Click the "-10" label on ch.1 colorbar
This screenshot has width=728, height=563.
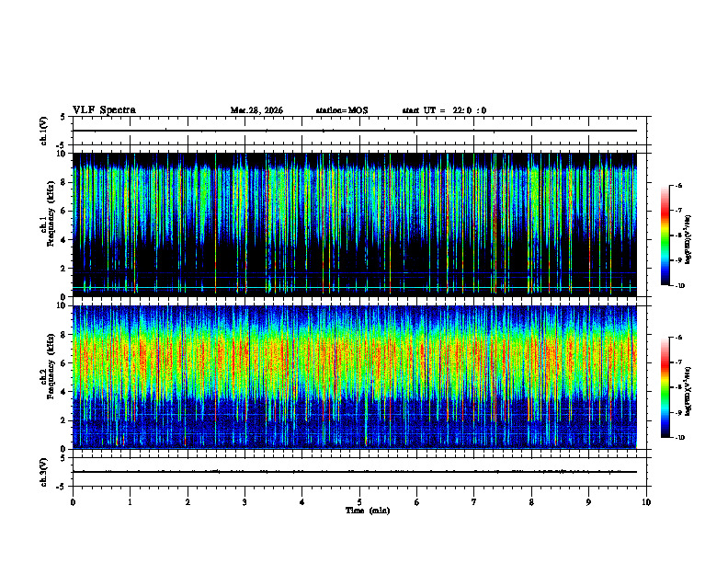679,286
